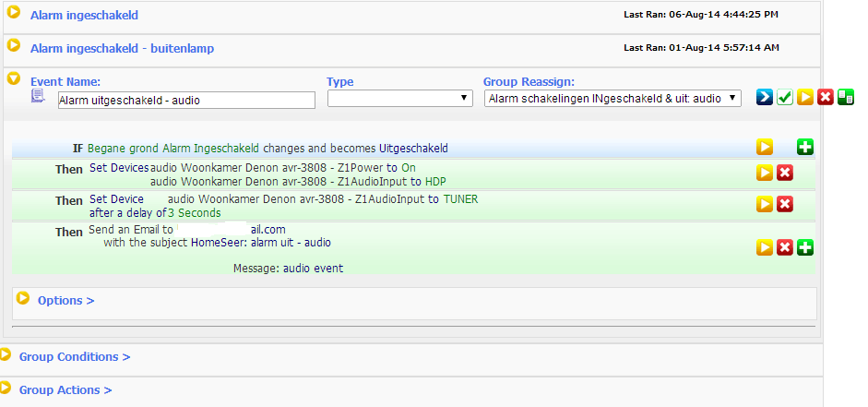
Task: Open the Group Reassign dropdown
Action: click(612, 99)
